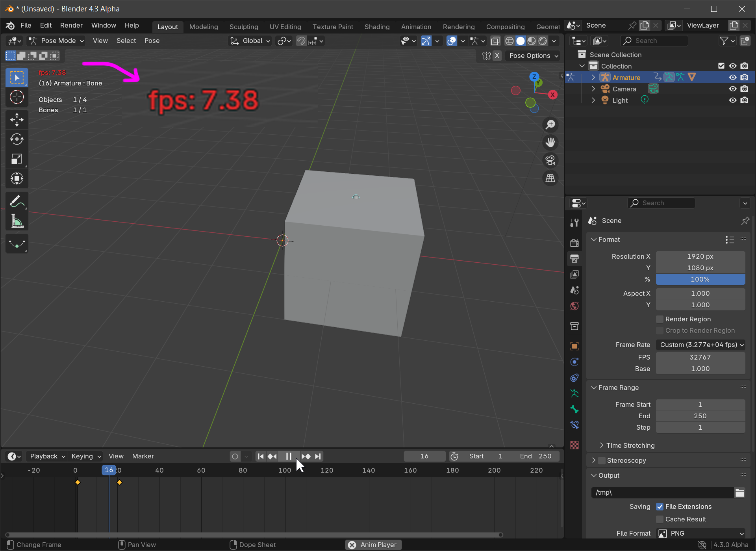Click the FPS value field
The image size is (756, 551).
700,357
